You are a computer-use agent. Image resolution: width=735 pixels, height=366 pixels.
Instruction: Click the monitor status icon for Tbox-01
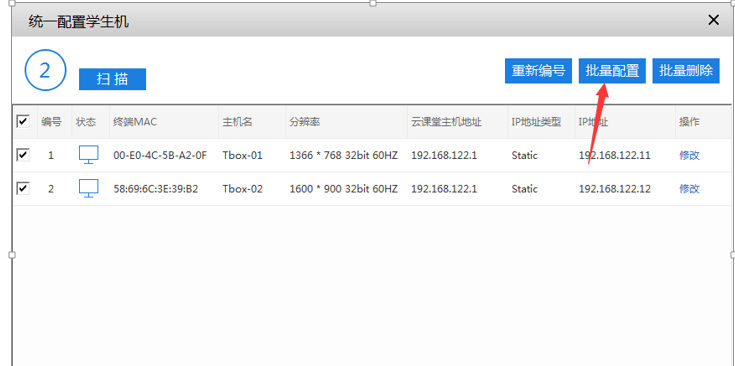tap(89, 155)
